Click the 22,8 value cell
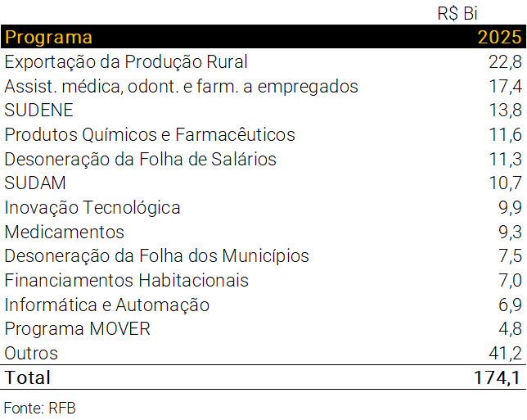Viewport: 527px width, 420px height. [506, 62]
